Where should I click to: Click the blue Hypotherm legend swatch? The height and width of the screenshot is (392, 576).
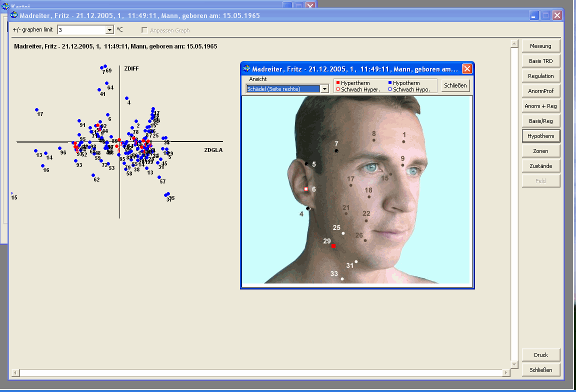[x=389, y=83]
